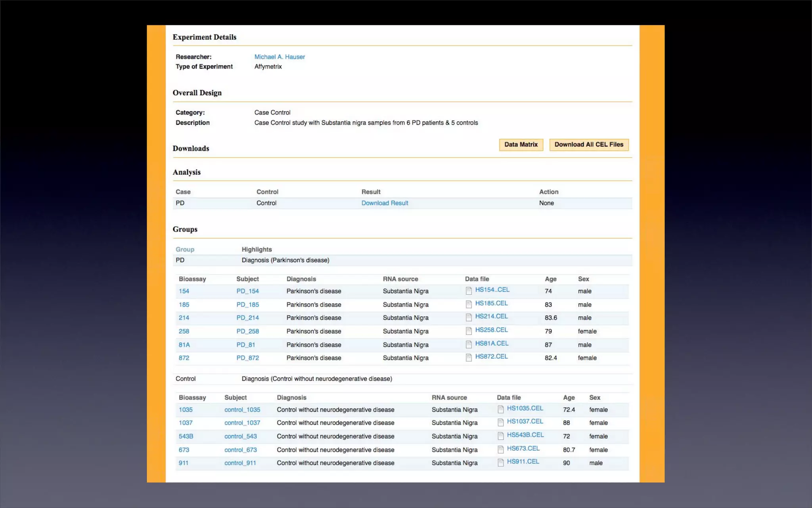Open researcher Michael A. Hauser link
The height and width of the screenshot is (508, 812).
pyautogui.click(x=280, y=57)
